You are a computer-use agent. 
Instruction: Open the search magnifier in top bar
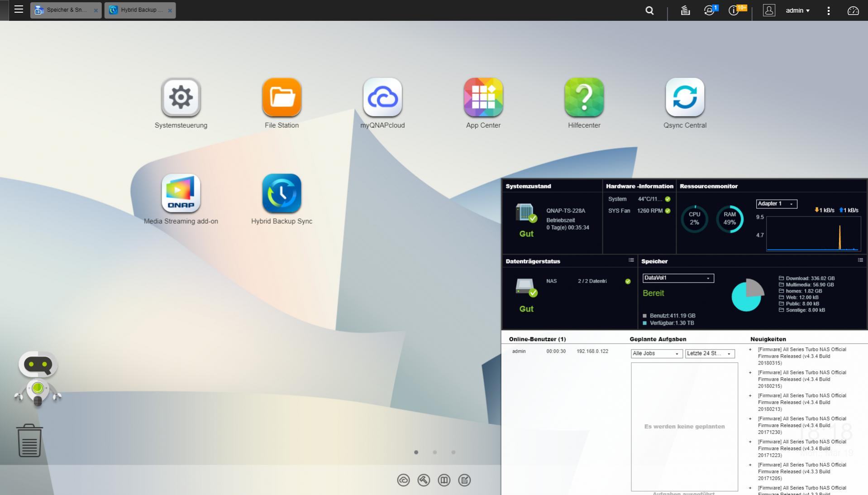649,10
